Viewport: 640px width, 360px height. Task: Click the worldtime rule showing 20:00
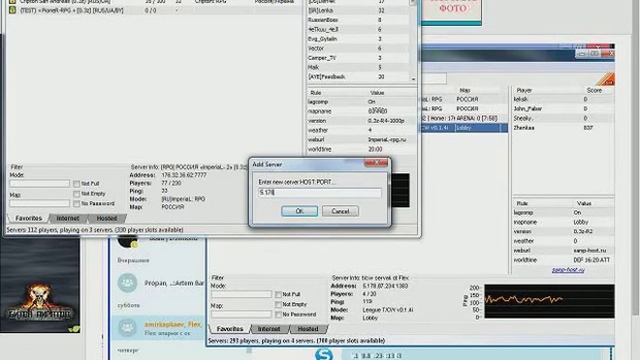tap(361, 149)
